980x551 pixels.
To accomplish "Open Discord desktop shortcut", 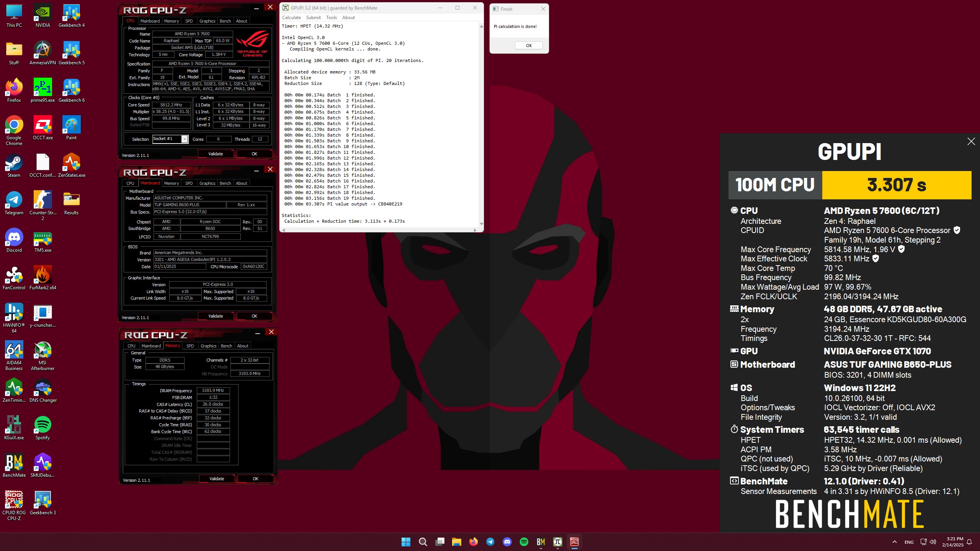I will pyautogui.click(x=14, y=241).
